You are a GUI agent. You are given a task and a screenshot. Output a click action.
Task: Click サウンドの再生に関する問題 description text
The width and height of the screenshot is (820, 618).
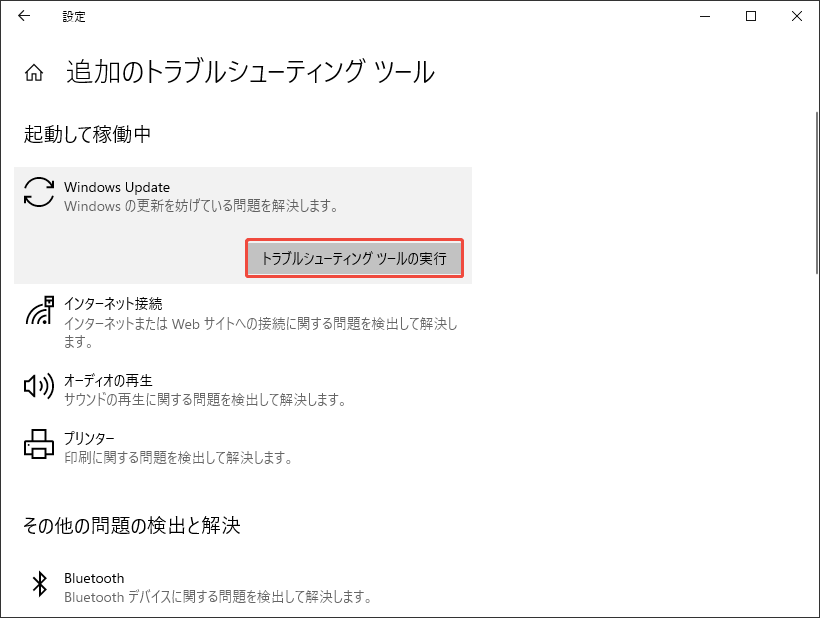point(205,400)
